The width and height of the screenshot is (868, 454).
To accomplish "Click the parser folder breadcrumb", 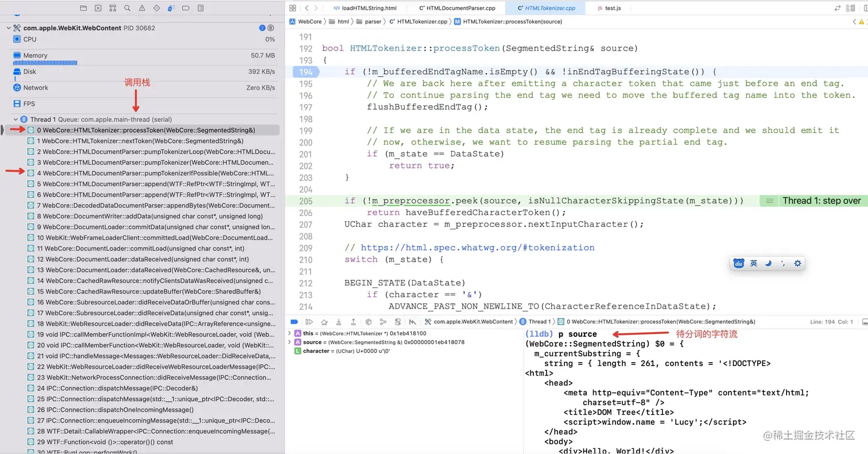I will 369,22.
